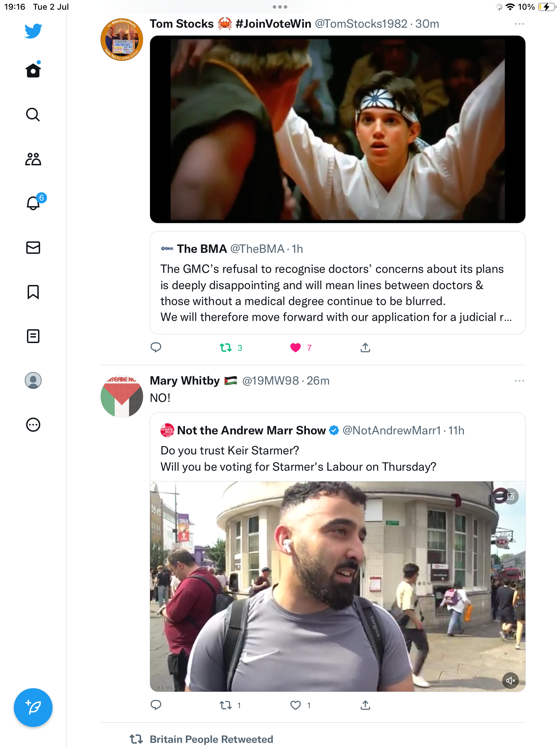Like Mary Whitby's tweet

pos(296,705)
